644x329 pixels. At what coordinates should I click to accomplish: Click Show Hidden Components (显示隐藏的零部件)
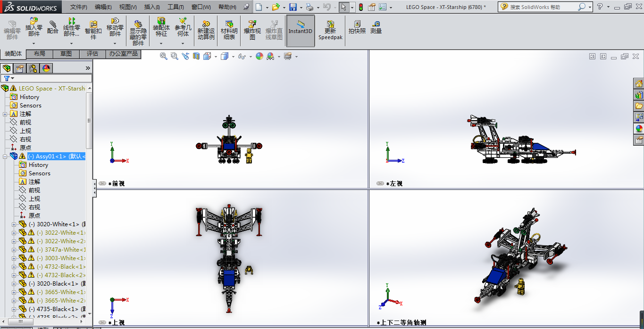pos(138,33)
